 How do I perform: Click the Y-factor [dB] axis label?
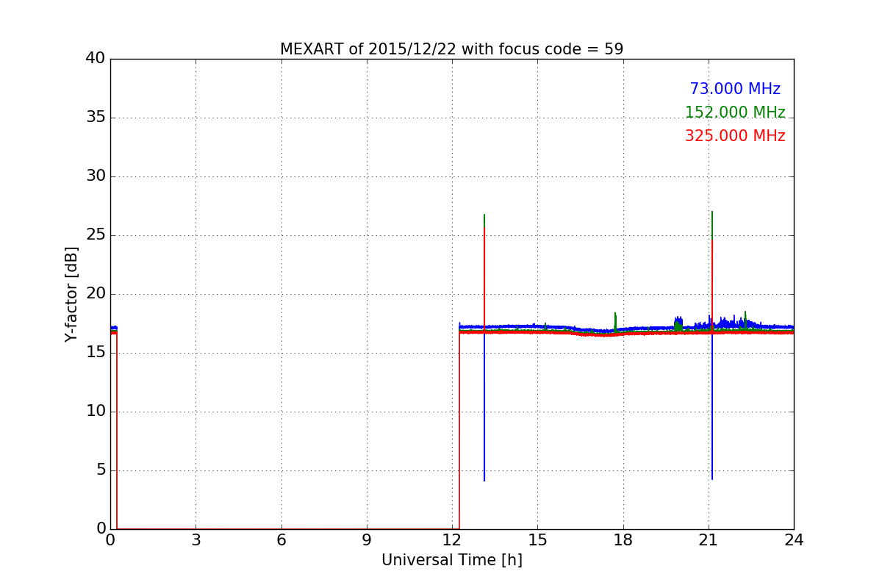point(71,294)
